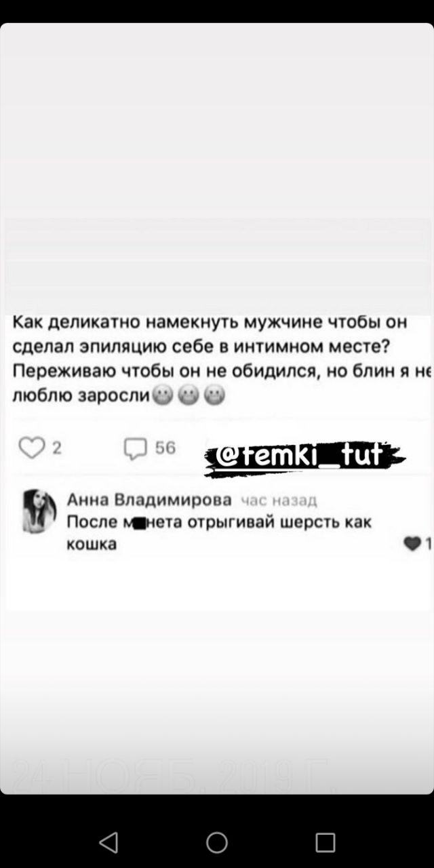
Task: Tap the Android home circle button
Action: pyautogui.click(x=217, y=842)
